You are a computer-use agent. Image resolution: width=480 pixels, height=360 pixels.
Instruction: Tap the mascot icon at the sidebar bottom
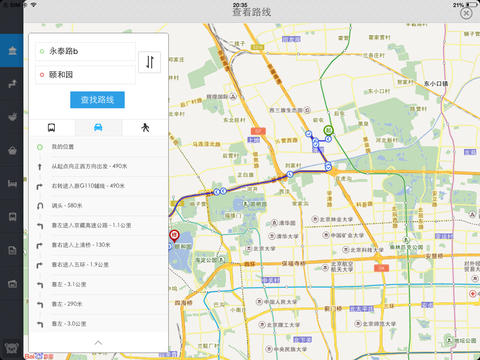(x=12, y=348)
